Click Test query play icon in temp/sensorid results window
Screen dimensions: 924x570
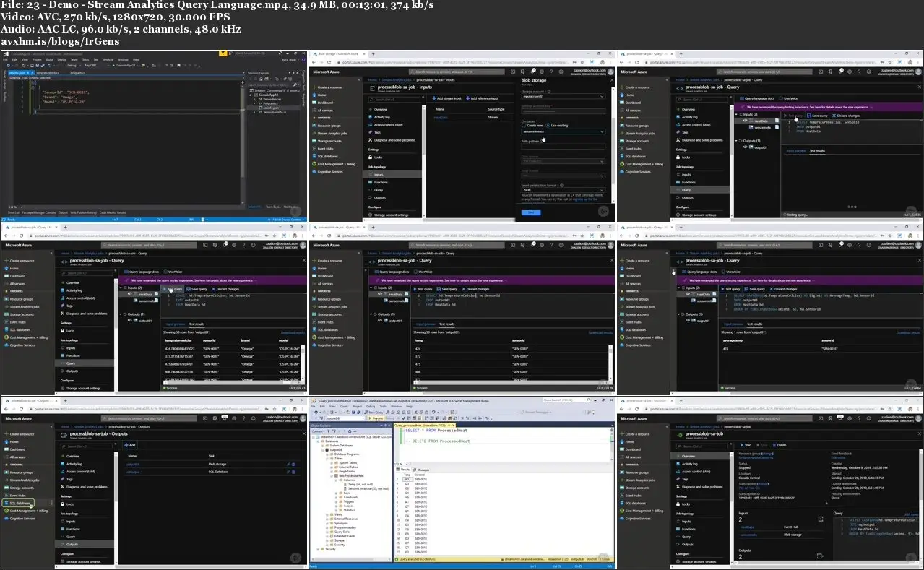tap(416, 289)
